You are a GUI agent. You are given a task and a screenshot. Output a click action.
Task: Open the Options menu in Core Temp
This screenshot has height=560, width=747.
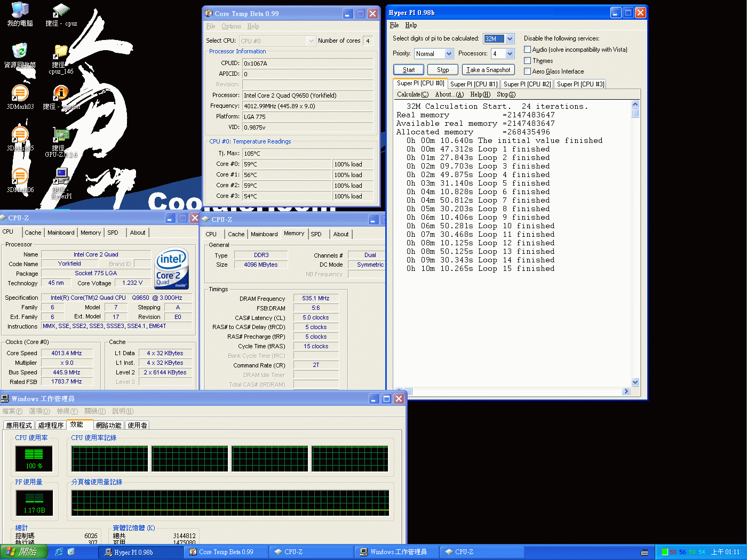231,26
